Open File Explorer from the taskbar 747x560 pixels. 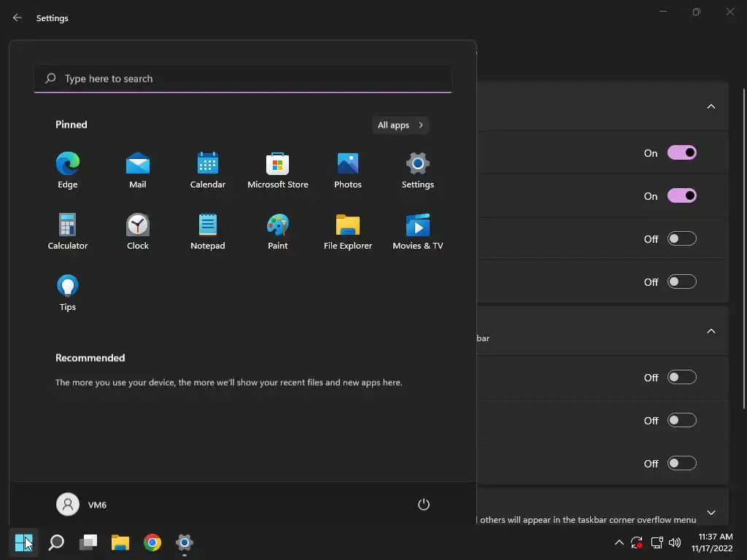(120, 542)
